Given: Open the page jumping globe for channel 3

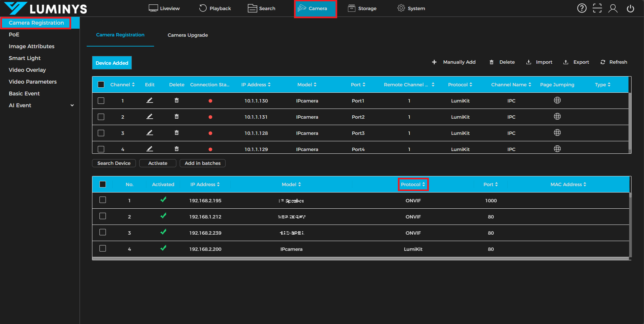Looking at the screenshot, I should pos(557,133).
